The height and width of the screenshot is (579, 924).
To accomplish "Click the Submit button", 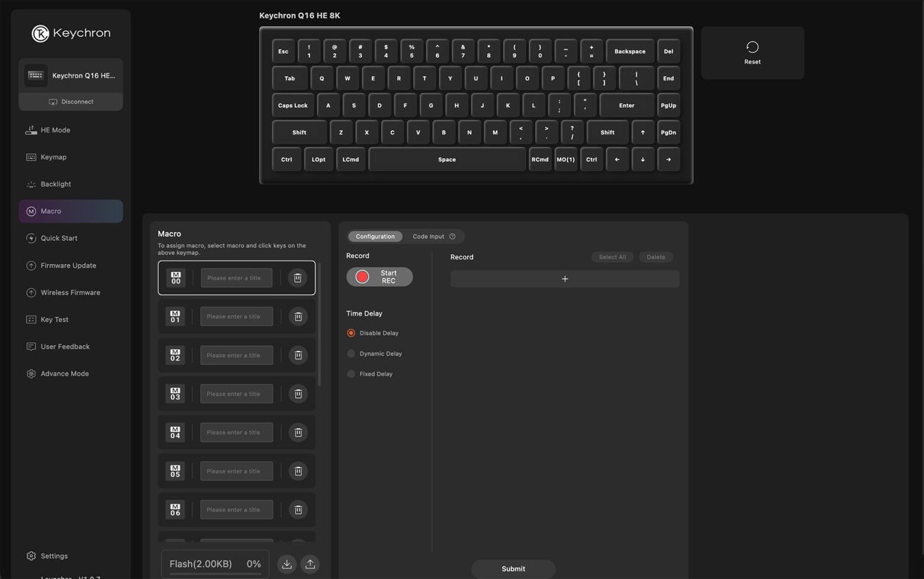I will coord(513,568).
